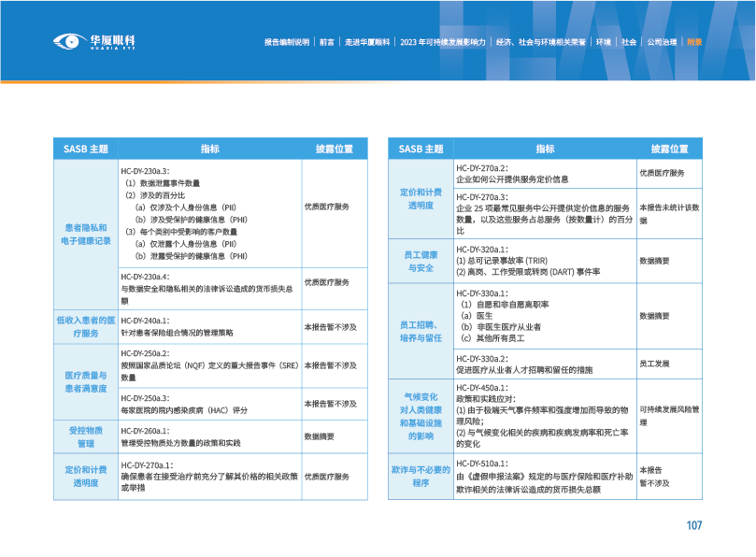Screen dimensions: 756x557
Task: Click the HC-DY-510a.1 indicator entry
Action: (482, 463)
